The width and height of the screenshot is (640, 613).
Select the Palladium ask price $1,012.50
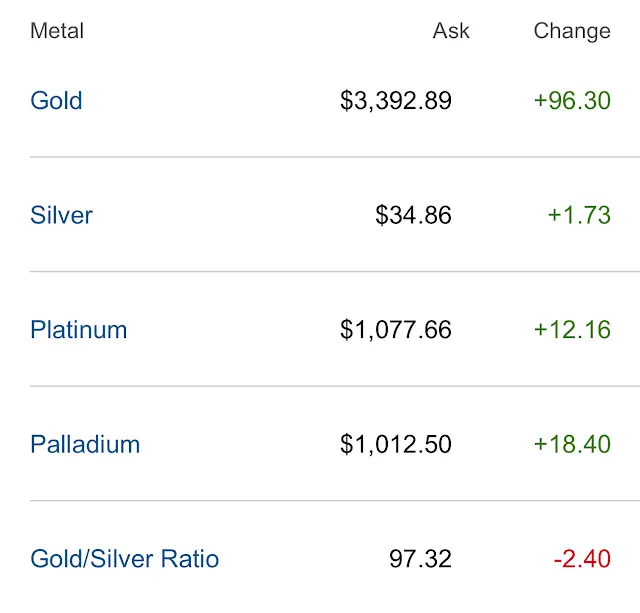click(x=396, y=445)
